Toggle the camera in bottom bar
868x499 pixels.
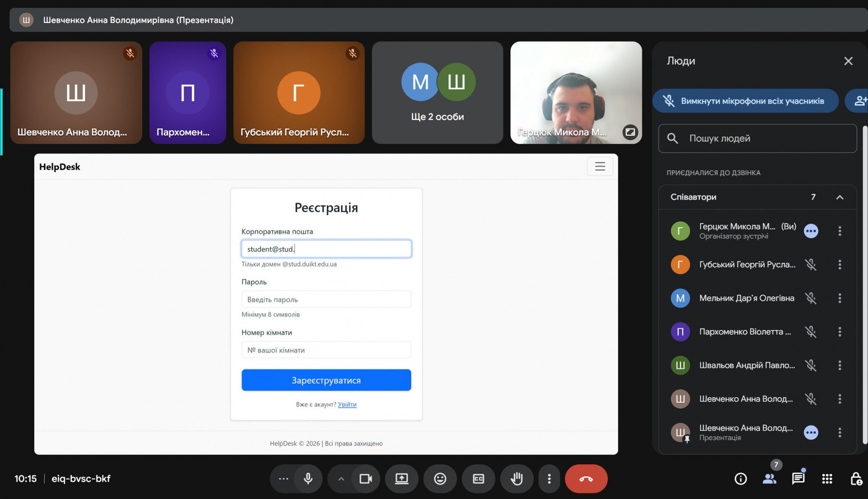pyautogui.click(x=365, y=479)
